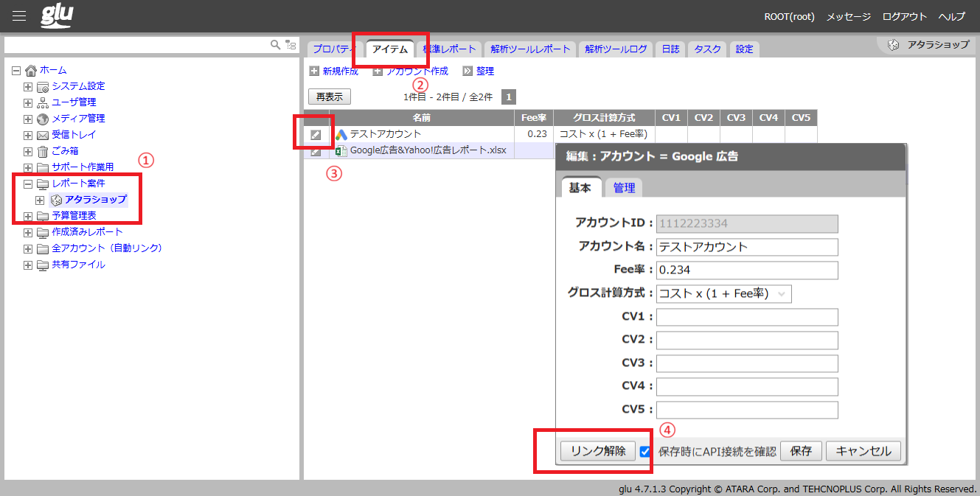Click the plus icon beside アカウント作成
The height and width of the screenshot is (496, 980).
tap(378, 71)
